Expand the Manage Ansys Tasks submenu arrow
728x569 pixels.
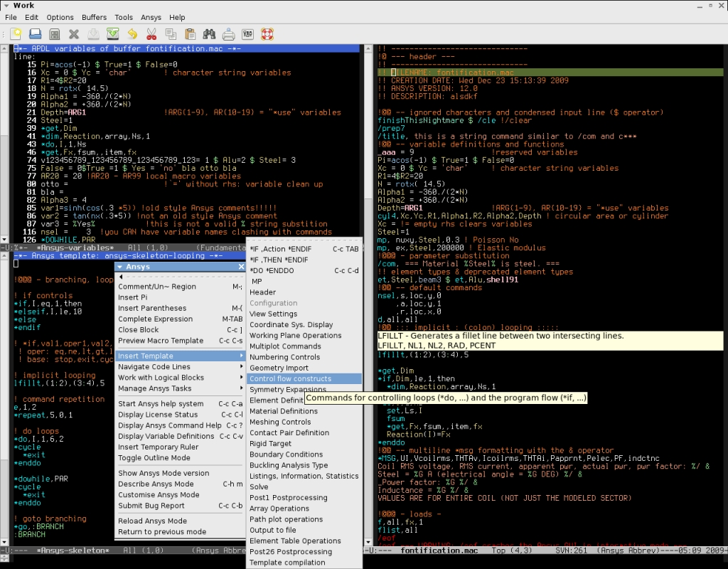coord(242,388)
